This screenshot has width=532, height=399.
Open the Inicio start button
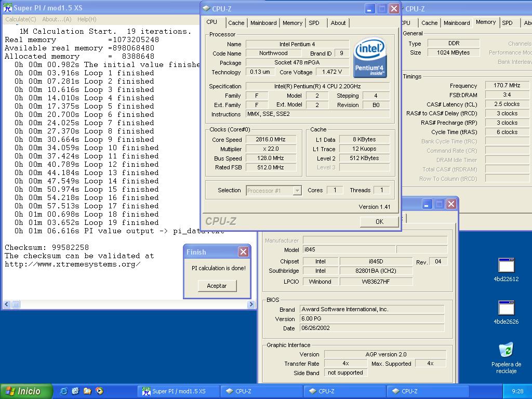26,391
